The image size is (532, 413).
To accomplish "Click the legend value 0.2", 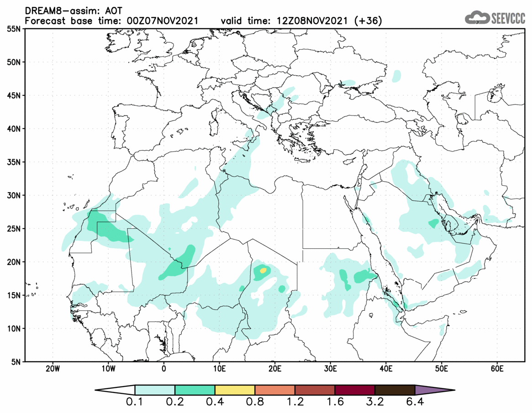I will [175, 402].
